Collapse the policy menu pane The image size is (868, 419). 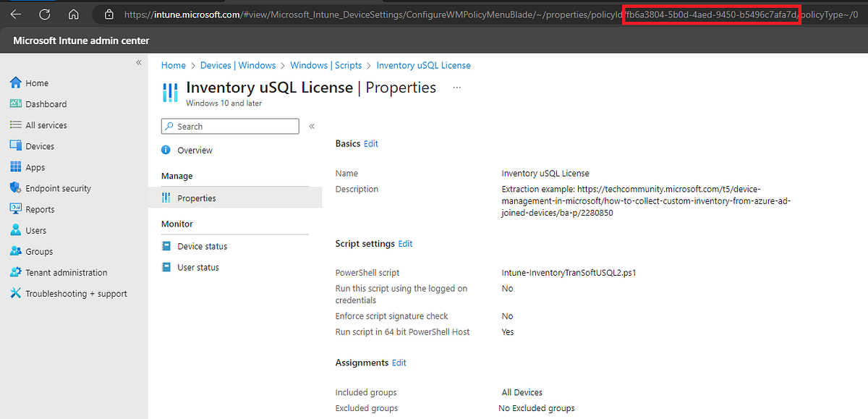(x=312, y=125)
